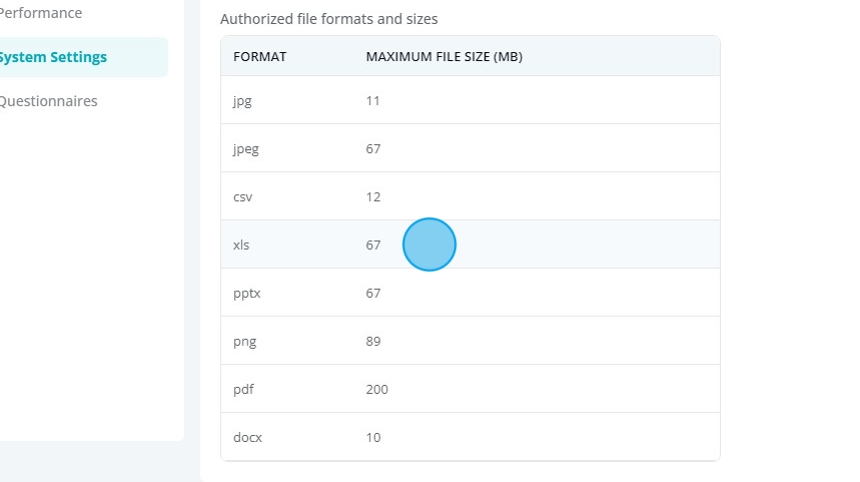Screen dimensions: 860x482
Task: Select the pdf format cell
Action: [x=244, y=389]
